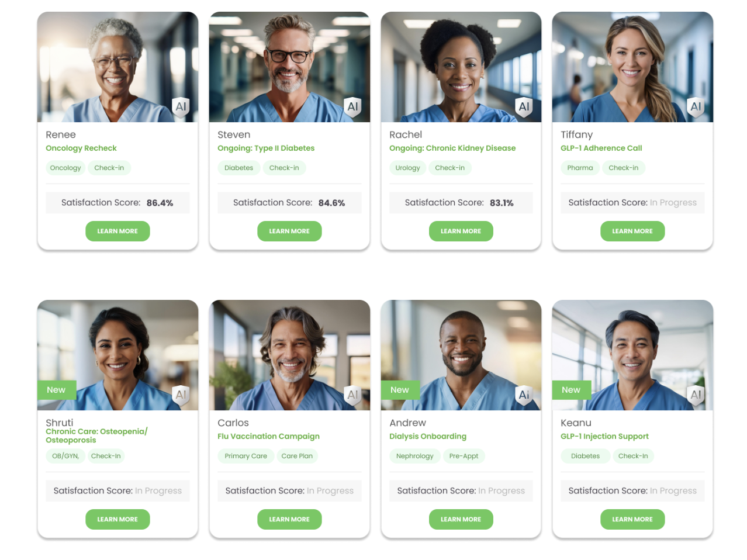Screen dimensions: 747x560
Task: Select the Nephrology tag on Andrew's card
Action: coord(414,456)
